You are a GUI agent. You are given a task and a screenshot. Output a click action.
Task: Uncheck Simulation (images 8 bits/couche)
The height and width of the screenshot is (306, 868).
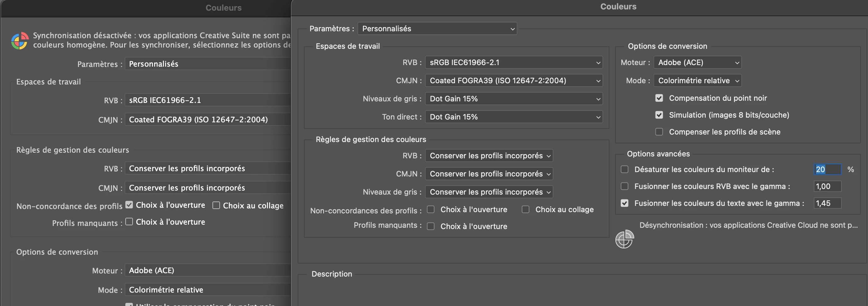pos(659,115)
